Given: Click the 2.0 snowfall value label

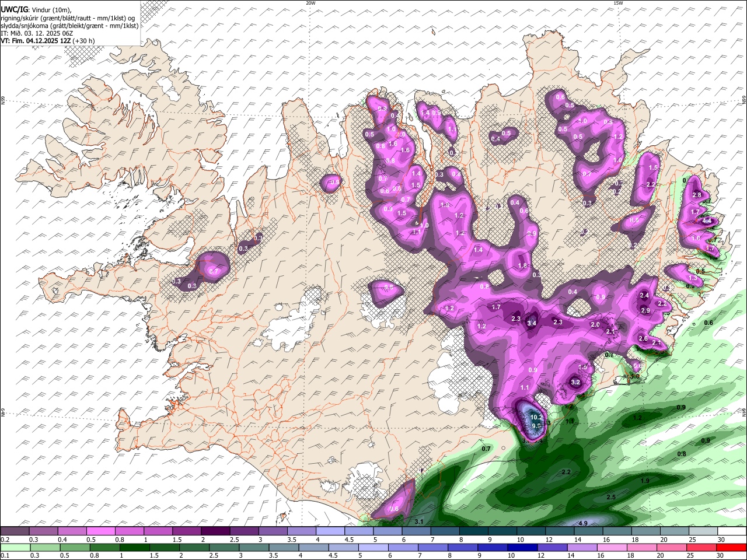Looking at the screenshot, I should point(595,325).
